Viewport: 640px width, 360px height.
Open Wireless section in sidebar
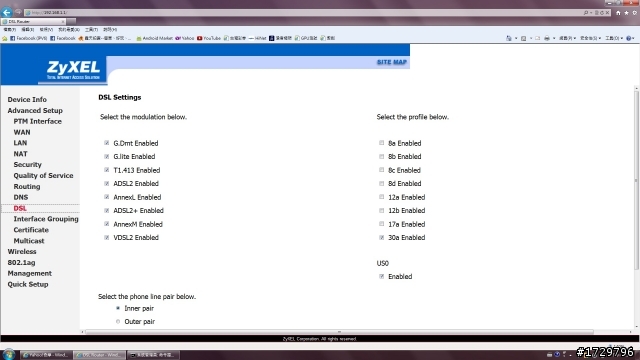22,251
